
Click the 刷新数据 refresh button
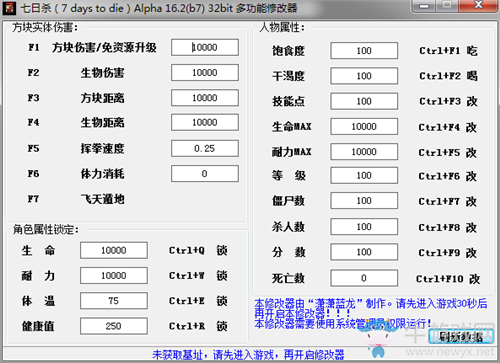[461, 336]
